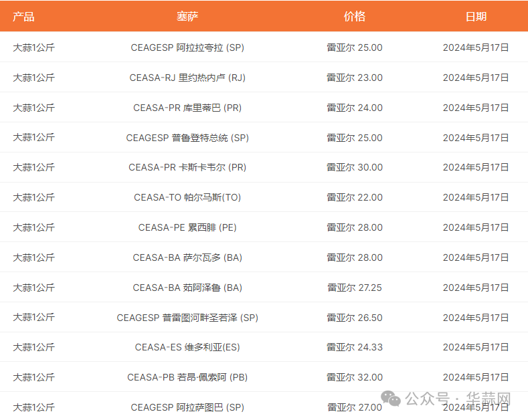
Task: Click 大蒜1公斤 in 库里蒂巴 row
Action: pyautogui.click(x=33, y=108)
